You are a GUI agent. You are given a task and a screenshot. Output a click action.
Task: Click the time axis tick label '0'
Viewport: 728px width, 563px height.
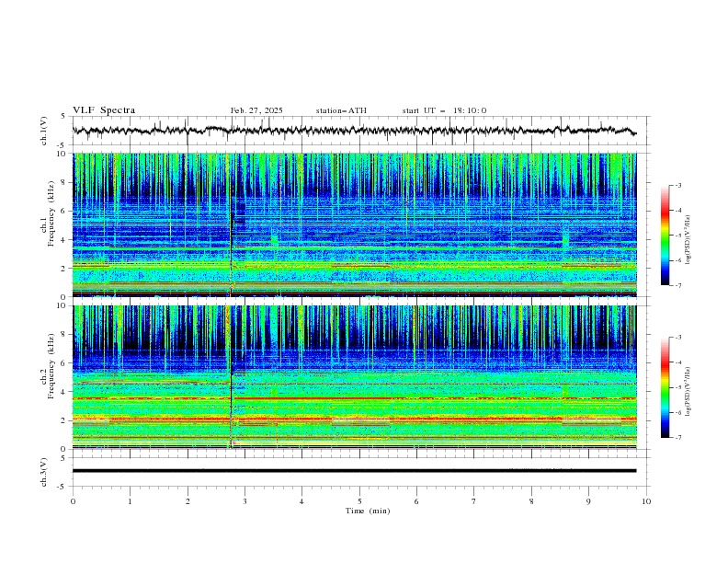click(73, 501)
